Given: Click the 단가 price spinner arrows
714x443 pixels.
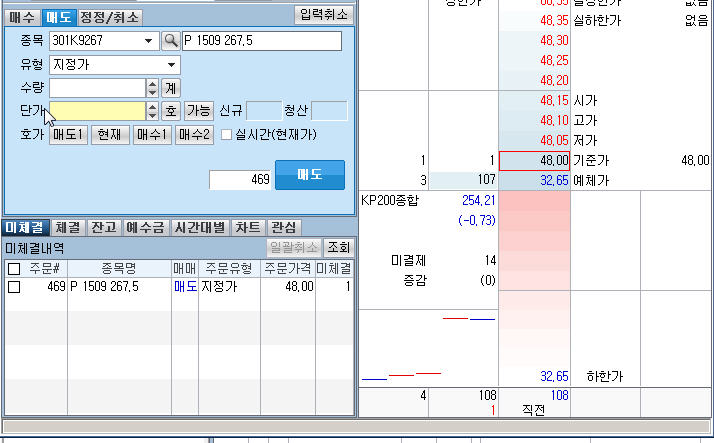Looking at the screenshot, I should (152, 111).
